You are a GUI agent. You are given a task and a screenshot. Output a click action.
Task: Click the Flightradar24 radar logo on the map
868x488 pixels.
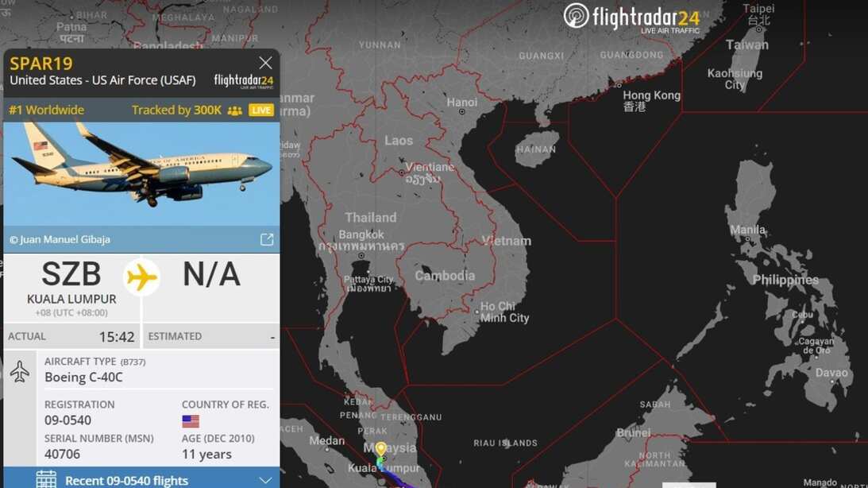[x=577, y=16]
